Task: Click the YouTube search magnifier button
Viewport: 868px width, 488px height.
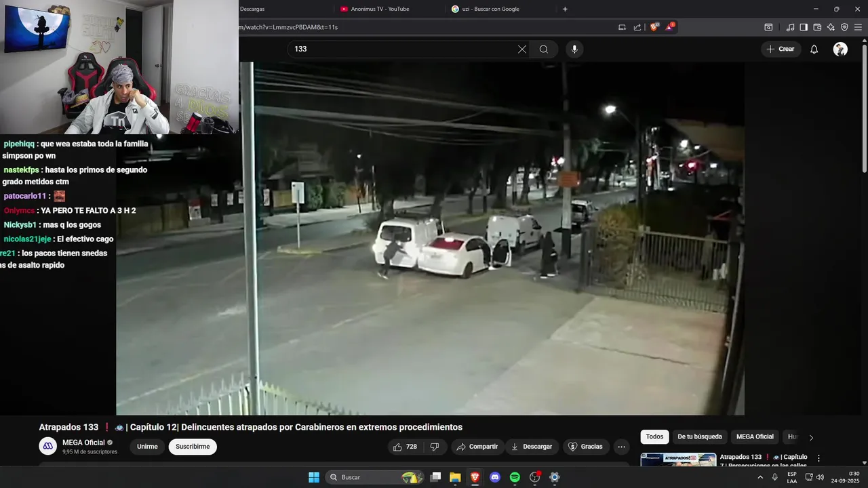Action: [x=544, y=49]
